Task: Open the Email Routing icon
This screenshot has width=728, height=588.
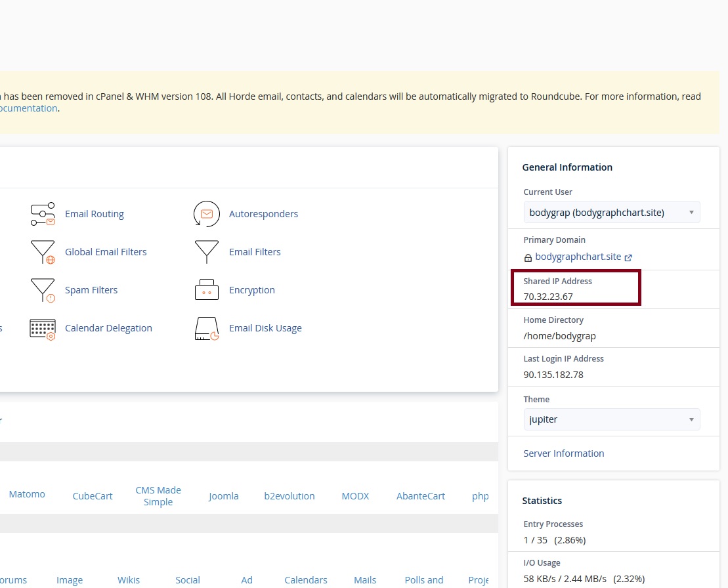Action: coord(43,214)
